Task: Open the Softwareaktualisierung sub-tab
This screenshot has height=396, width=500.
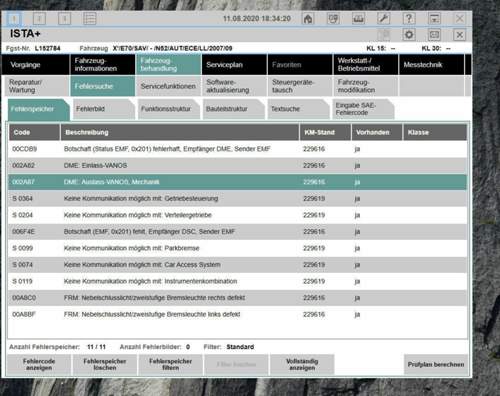Action: [x=234, y=86]
